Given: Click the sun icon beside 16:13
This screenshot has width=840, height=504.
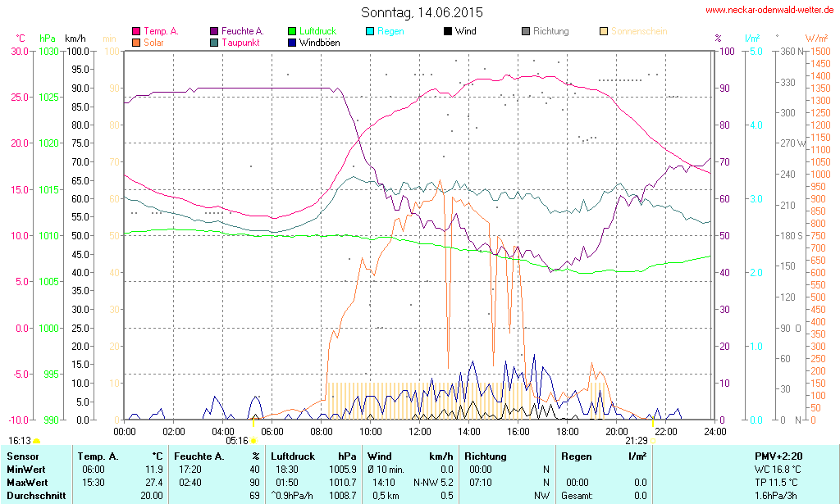Looking at the screenshot, I should [x=36, y=441].
